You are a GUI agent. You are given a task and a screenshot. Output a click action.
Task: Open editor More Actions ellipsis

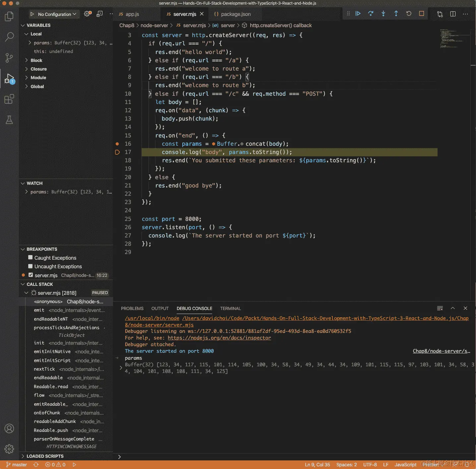coord(465,14)
